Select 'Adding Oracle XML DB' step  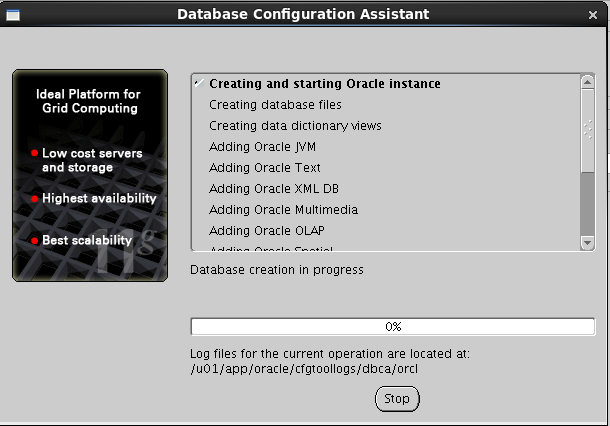pos(274,189)
